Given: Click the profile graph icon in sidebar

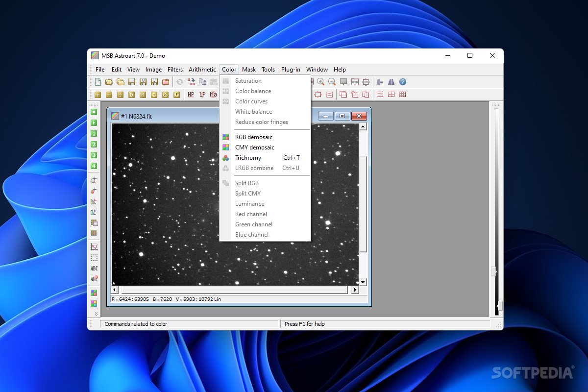Looking at the screenshot, I should 94,246.
